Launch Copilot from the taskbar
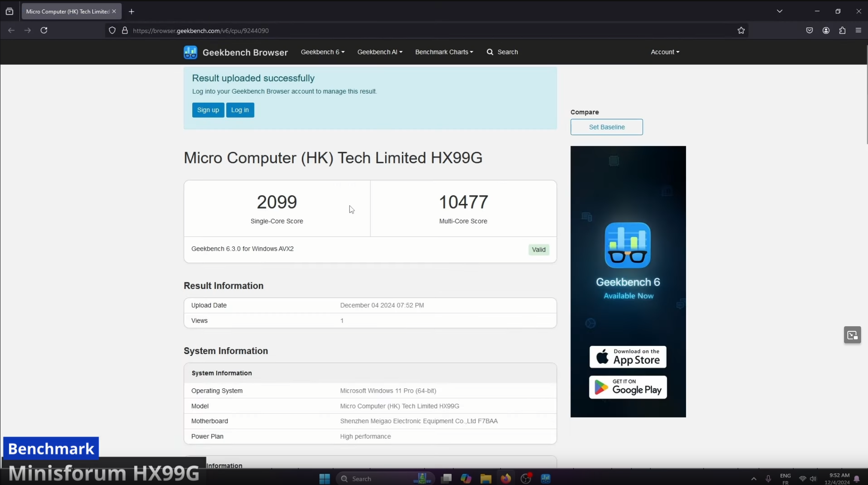The width and height of the screenshot is (868, 485). (466, 478)
